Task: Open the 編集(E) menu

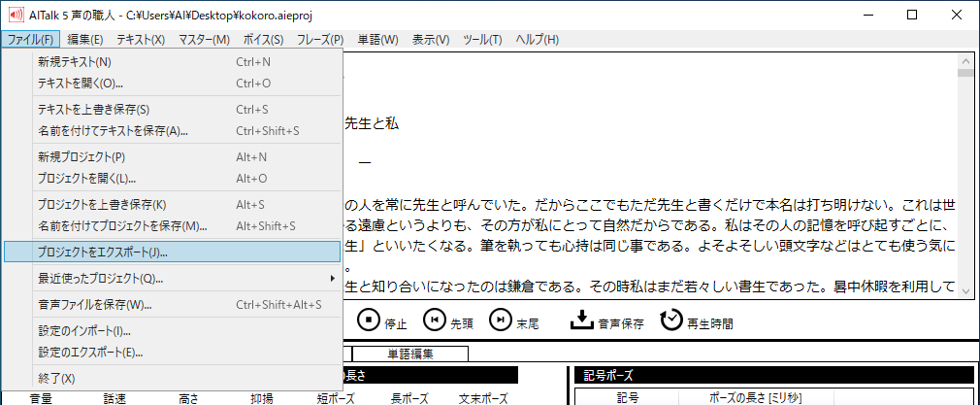Action: point(85,40)
